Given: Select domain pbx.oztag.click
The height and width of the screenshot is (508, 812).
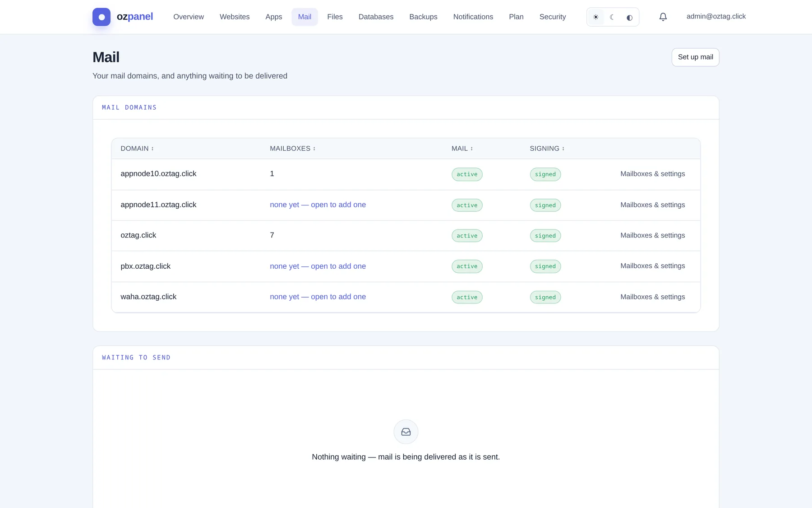Looking at the screenshot, I should pos(145,266).
